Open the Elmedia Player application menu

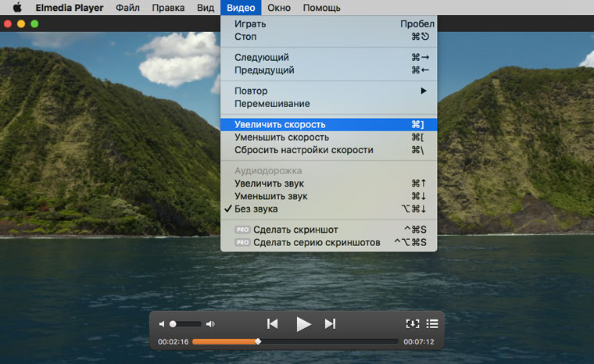pyautogui.click(x=70, y=8)
